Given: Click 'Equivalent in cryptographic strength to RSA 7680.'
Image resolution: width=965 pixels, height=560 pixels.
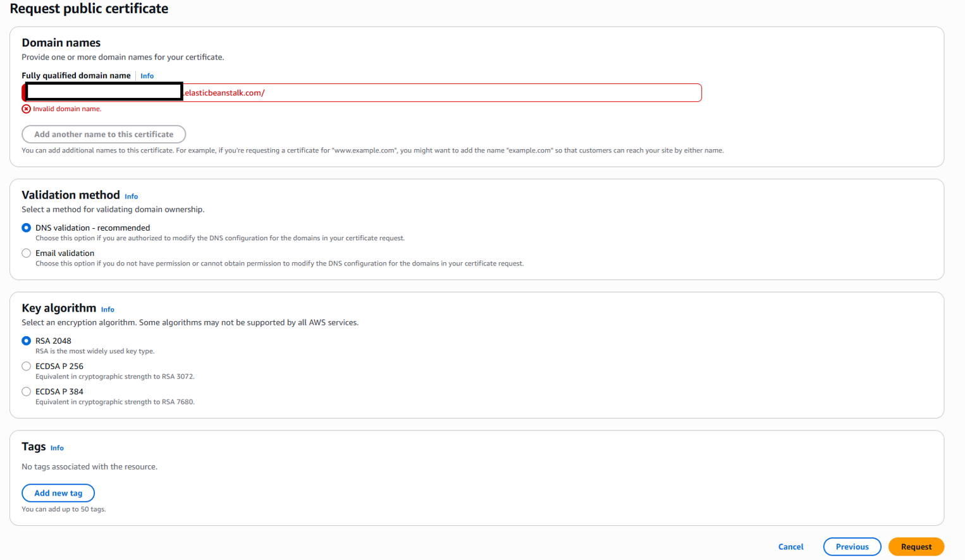Looking at the screenshot, I should [x=115, y=401].
